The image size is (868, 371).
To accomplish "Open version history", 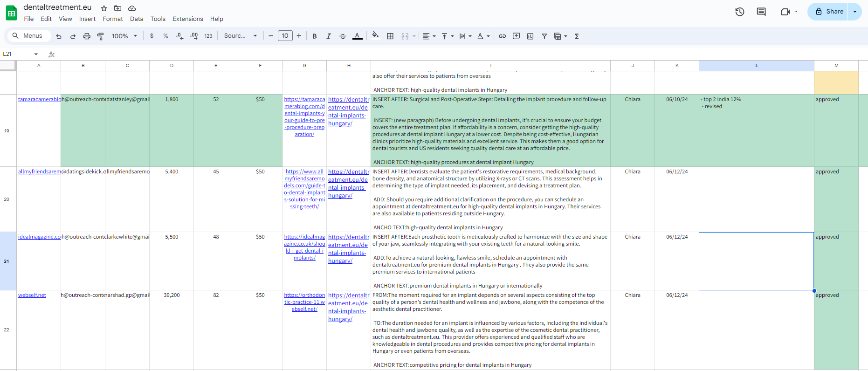I will point(740,12).
